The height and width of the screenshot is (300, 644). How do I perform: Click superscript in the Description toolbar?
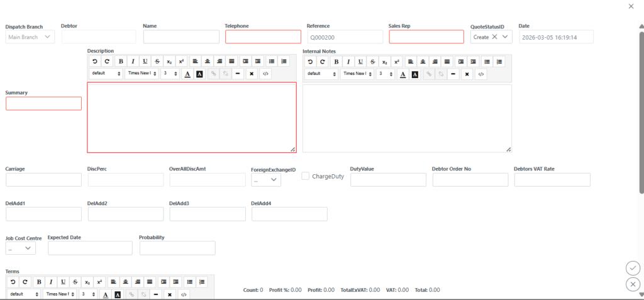click(x=181, y=61)
